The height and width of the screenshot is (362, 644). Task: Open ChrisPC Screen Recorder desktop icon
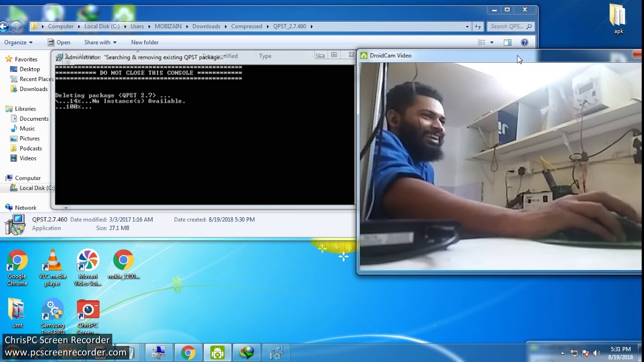pos(88,317)
